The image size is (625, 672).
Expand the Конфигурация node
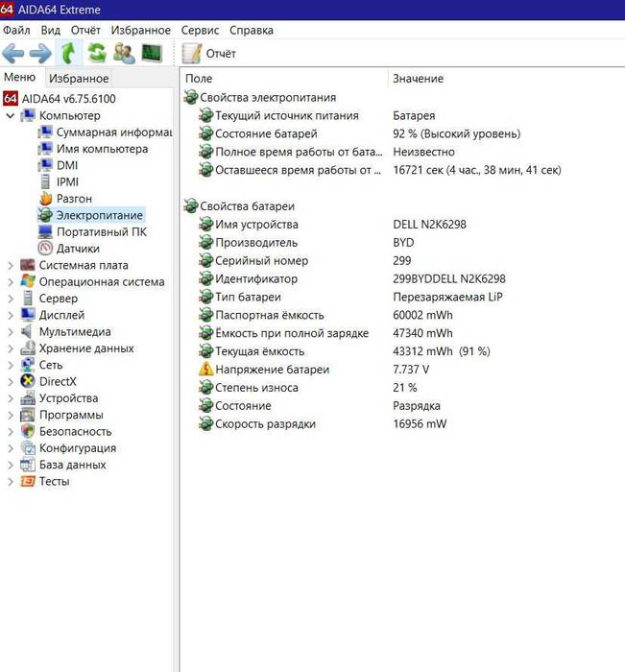click(11, 448)
